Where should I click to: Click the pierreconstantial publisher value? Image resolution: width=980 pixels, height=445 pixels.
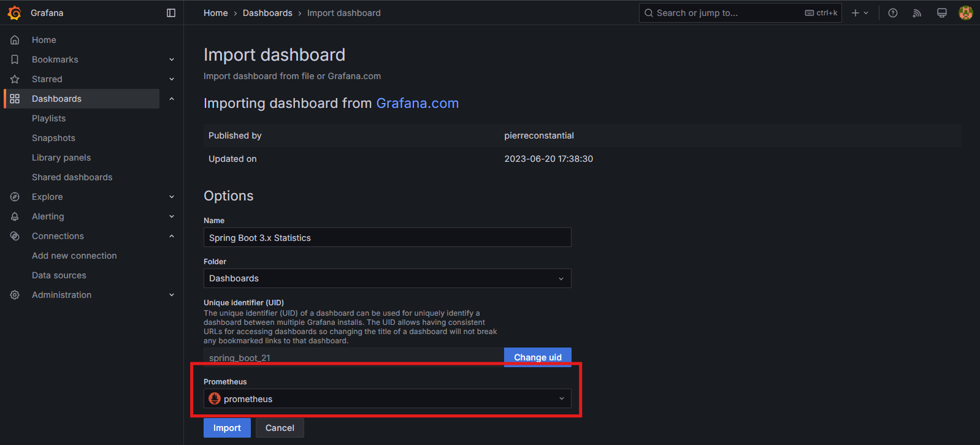point(539,135)
